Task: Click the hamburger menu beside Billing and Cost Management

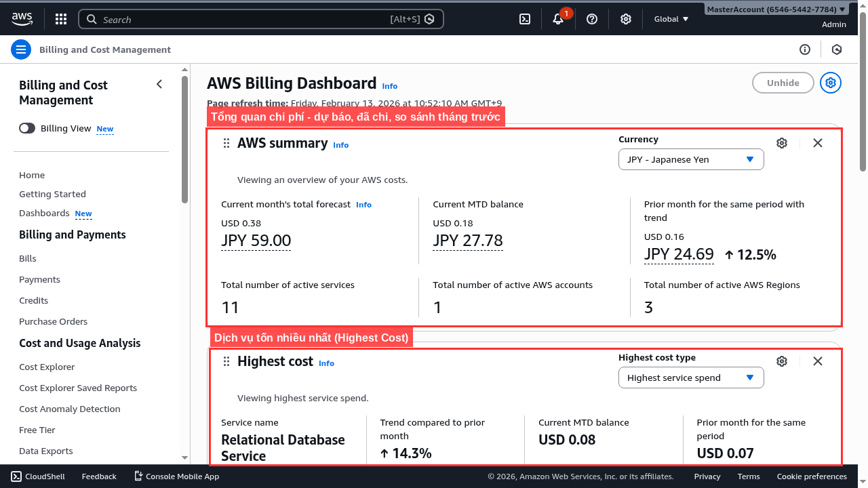Action: 21,49
